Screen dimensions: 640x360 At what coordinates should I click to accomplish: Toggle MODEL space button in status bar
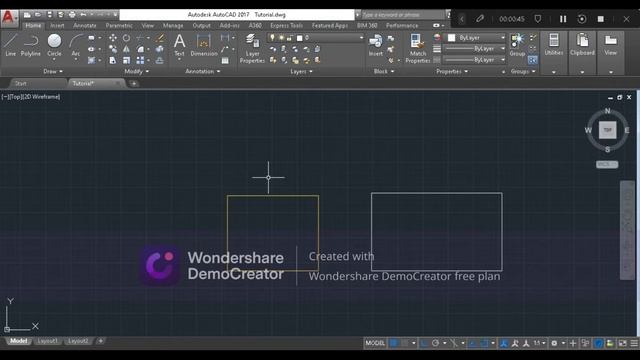(x=375, y=343)
